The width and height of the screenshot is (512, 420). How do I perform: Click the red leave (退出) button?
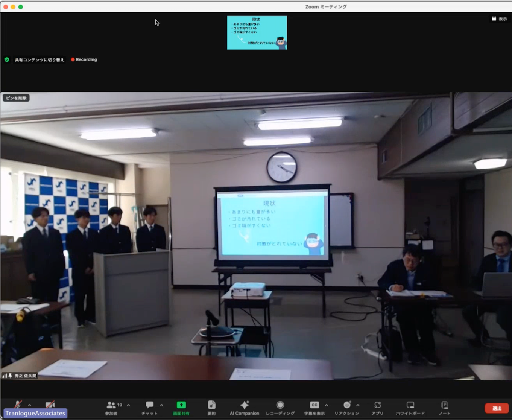tap(497, 408)
